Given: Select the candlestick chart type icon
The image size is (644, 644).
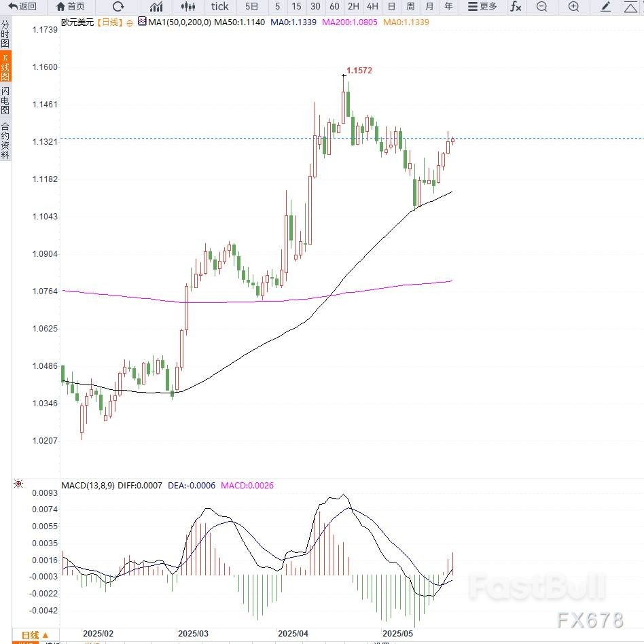Looking at the screenshot, I should [x=188, y=7].
